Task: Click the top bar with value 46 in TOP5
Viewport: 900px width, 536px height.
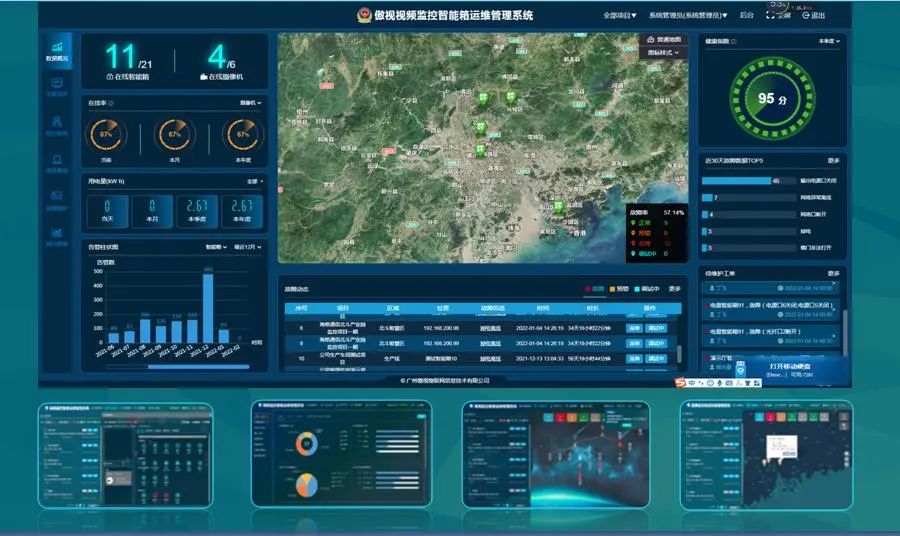Action: (x=736, y=181)
